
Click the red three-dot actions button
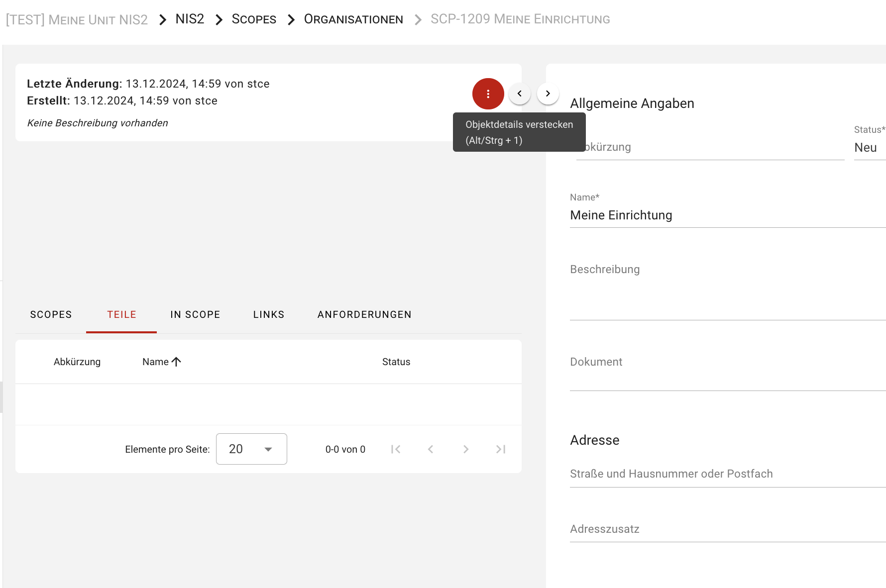click(x=488, y=94)
